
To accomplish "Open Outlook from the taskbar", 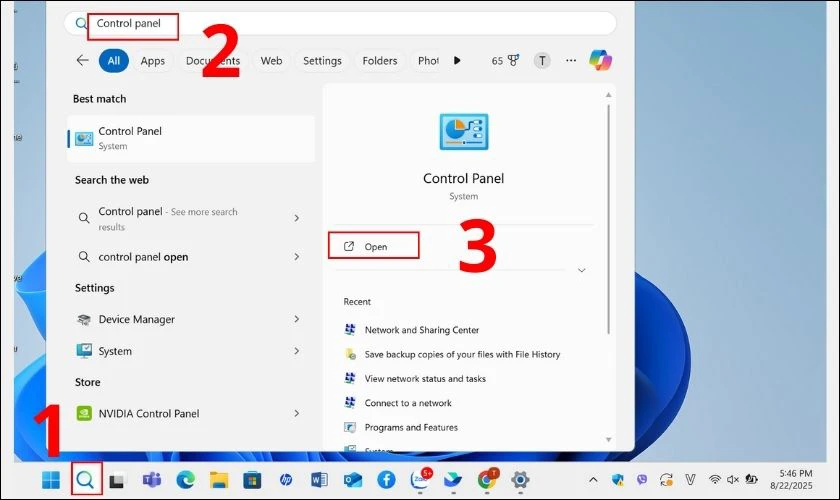I will pyautogui.click(x=353, y=480).
